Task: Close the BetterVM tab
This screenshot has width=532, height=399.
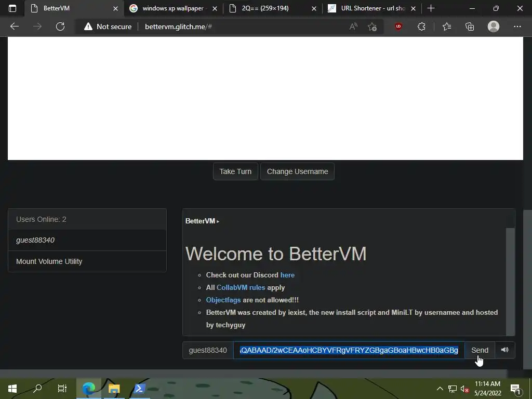Action: (115, 8)
